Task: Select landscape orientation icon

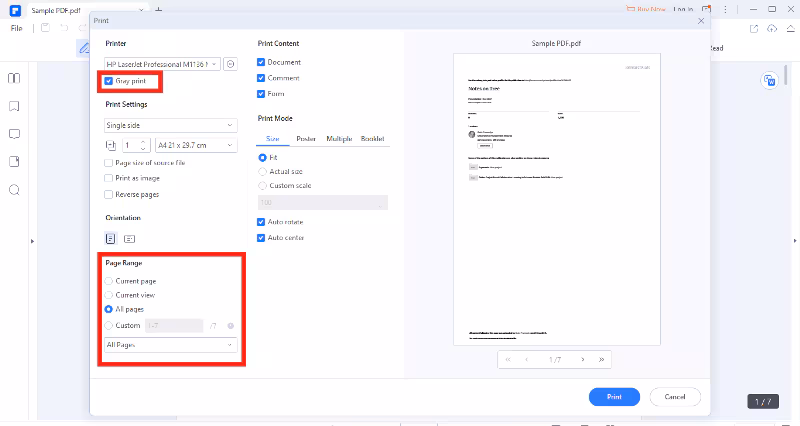Action: [129, 239]
